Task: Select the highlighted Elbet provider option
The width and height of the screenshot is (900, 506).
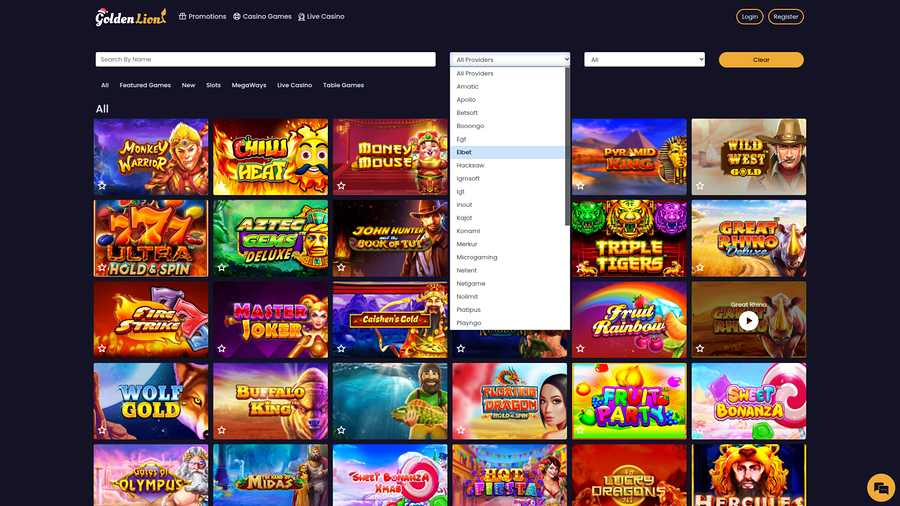Action: [507, 152]
